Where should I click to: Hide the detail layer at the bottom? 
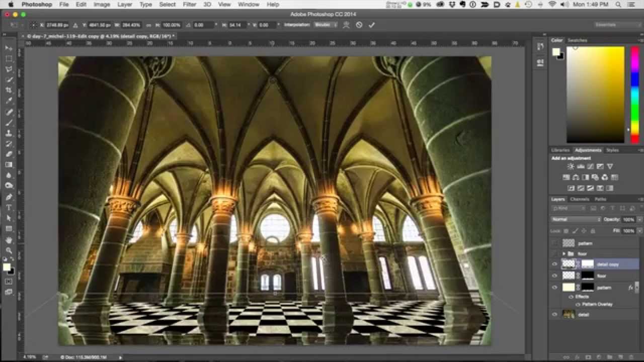[x=555, y=315]
